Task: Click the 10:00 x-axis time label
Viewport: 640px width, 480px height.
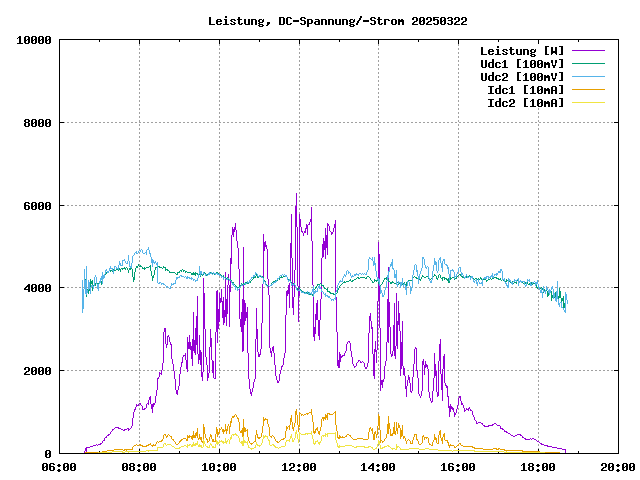Action: point(219,467)
